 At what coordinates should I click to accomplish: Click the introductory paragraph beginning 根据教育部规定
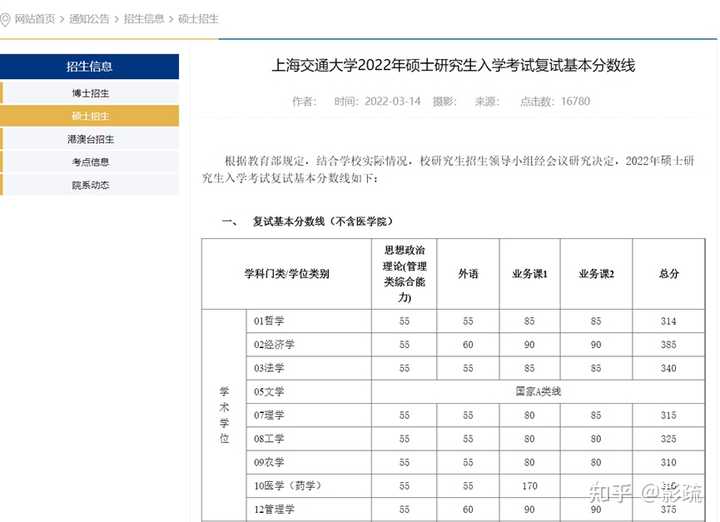coord(449,169)
